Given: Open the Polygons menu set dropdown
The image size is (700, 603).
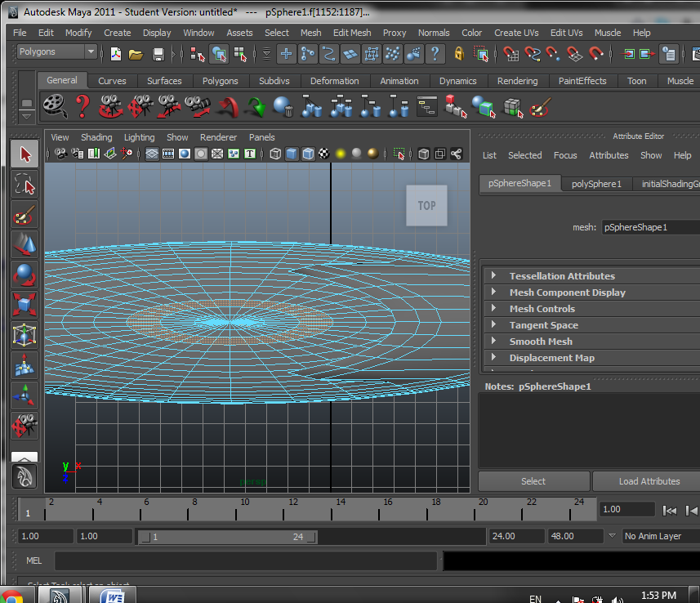Looking at the screenshot, I should [56, 51].
